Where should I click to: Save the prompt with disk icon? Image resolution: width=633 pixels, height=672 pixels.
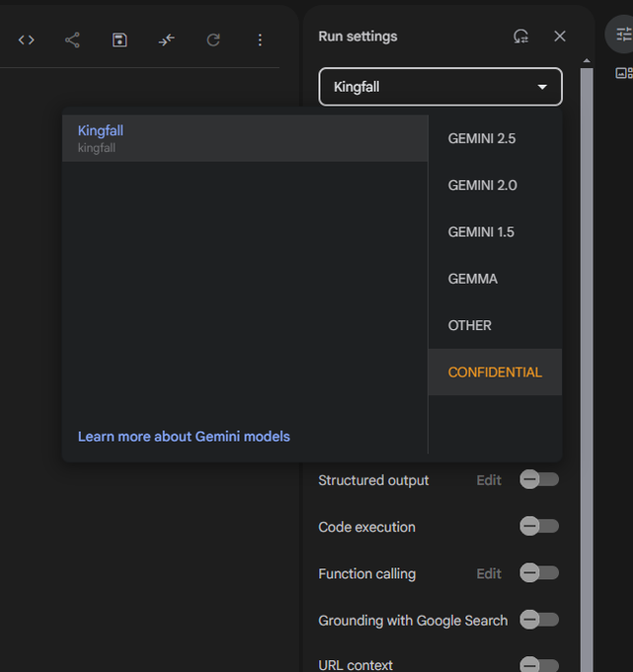[x=119, y=40]
